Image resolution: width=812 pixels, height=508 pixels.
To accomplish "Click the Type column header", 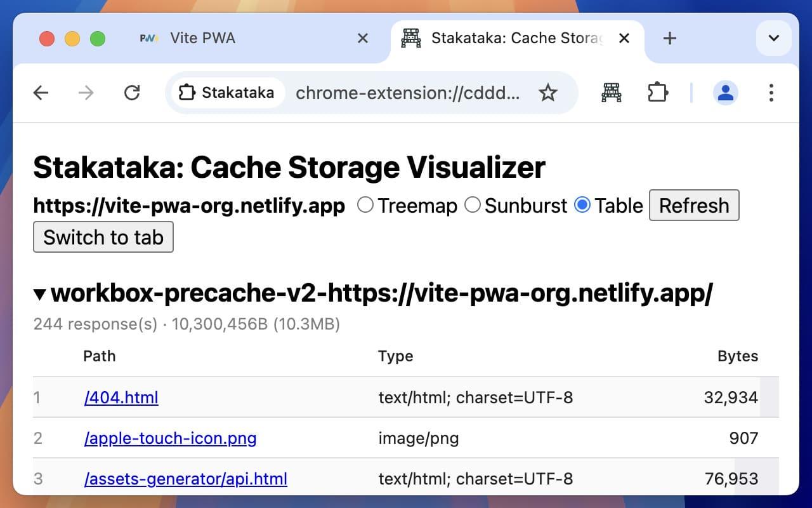I will 395,356.
